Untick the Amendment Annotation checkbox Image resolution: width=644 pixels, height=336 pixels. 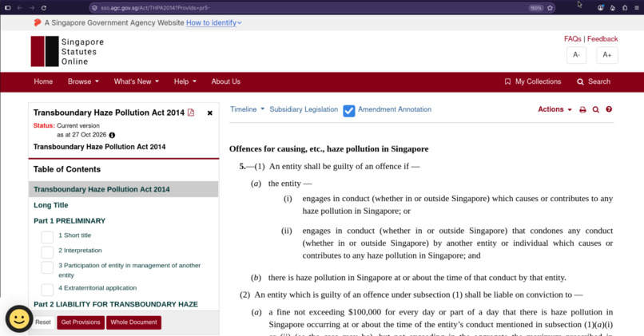(x=349, y=111)
